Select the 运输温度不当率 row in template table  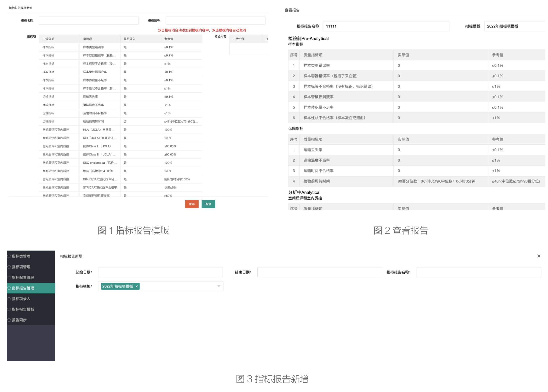pos(120,105)
